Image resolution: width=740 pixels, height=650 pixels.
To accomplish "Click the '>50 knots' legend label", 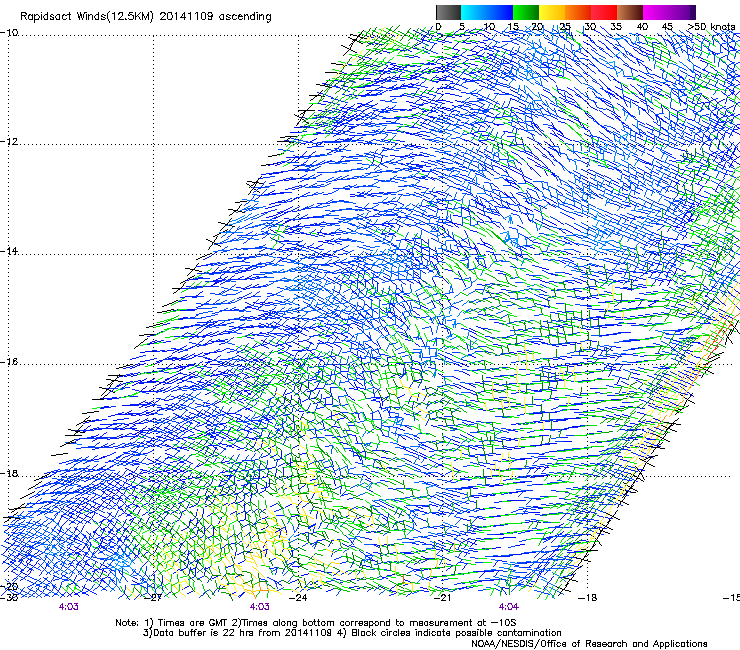I will tap(711, 27).
